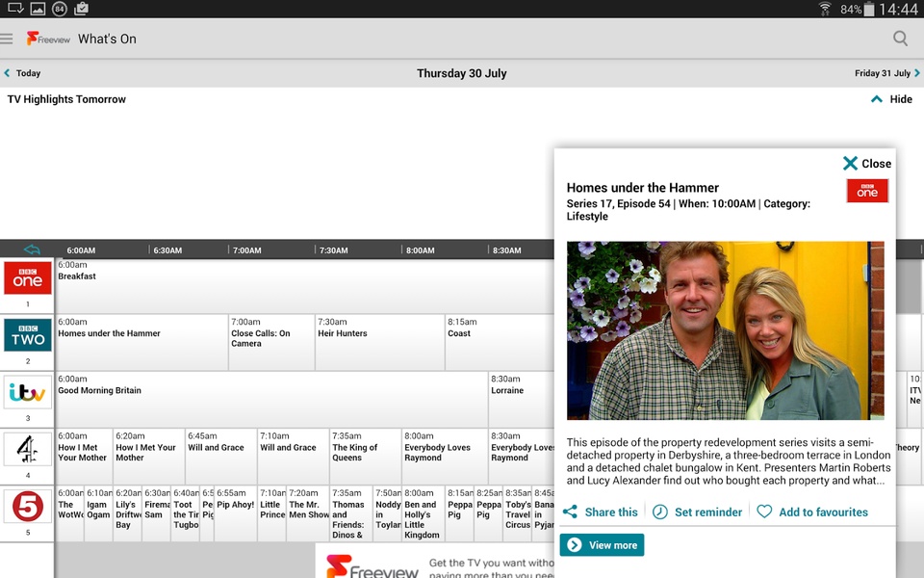Open the clipboard notification icon

click(81, 9)
